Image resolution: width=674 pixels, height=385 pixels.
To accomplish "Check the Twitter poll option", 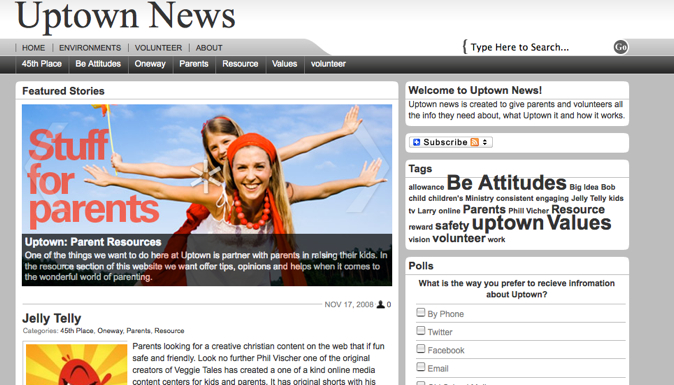I will coord(420,330).
